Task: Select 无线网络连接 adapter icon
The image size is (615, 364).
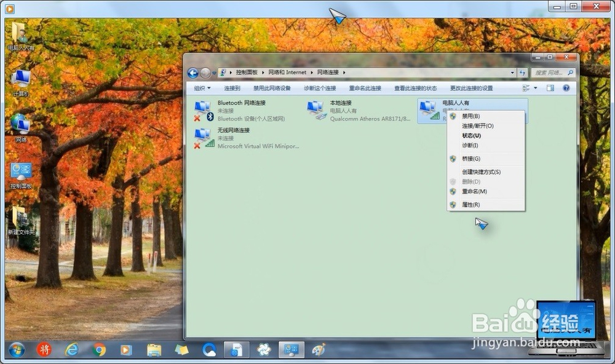Action: [x=204, y=138]
